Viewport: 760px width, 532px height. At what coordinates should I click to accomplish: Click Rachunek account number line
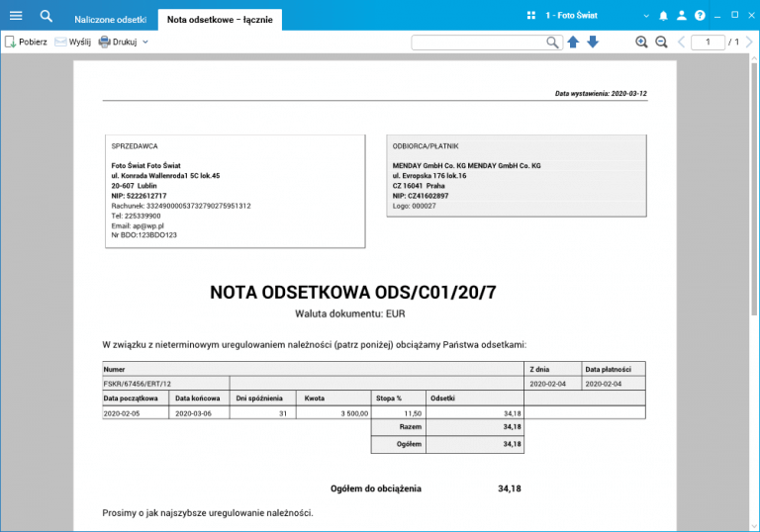(x=181, y=206)
